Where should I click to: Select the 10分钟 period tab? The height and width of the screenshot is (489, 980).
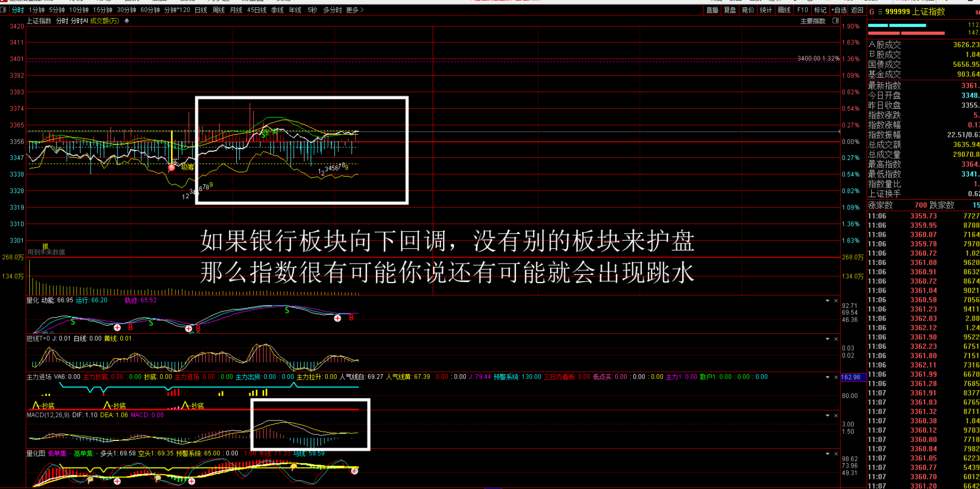click(x=79, y=10)
